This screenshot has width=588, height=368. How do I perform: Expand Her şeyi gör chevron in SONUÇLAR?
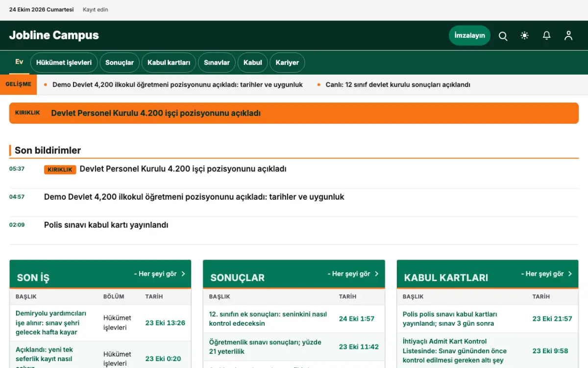(x=376, y=274)
